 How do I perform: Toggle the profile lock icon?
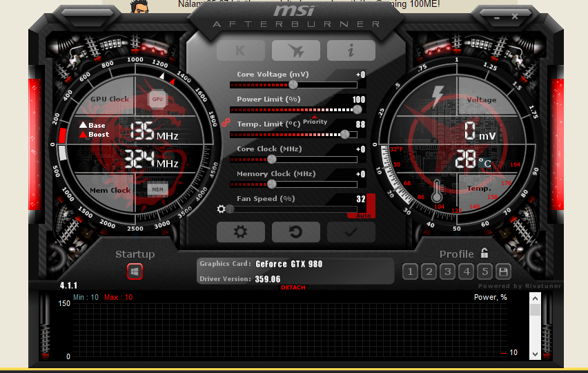[x=484, y=253]
